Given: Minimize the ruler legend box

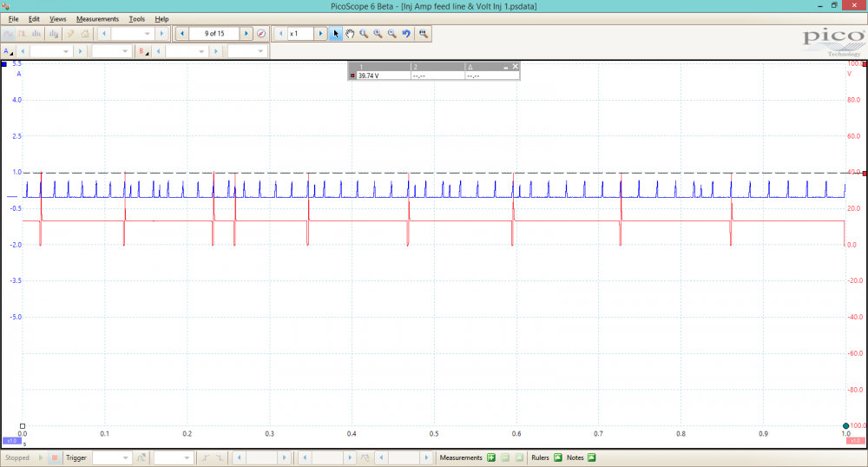Looking at the screenshot, I should (506, 67).
